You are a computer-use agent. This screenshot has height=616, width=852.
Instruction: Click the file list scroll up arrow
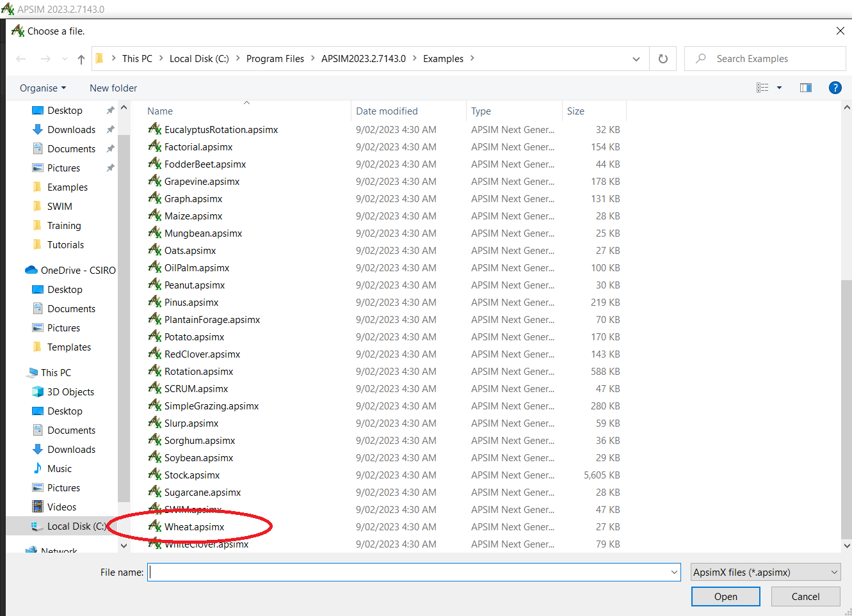point(847,107)
